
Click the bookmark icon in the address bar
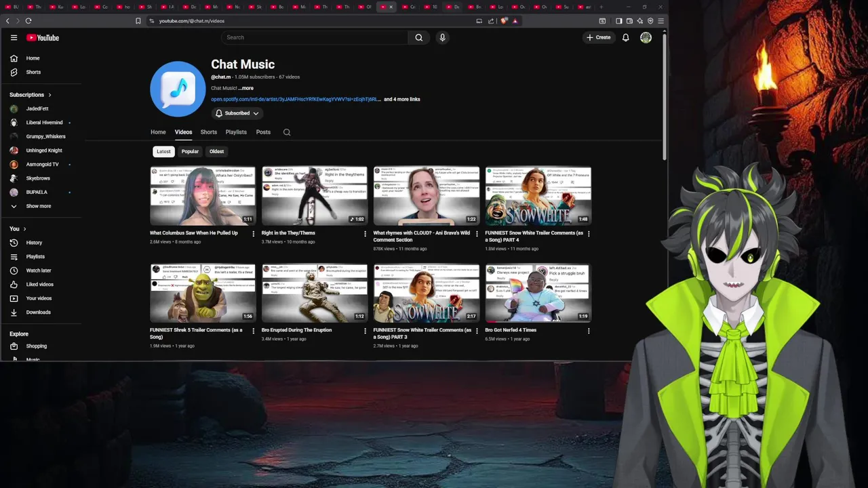138,21
